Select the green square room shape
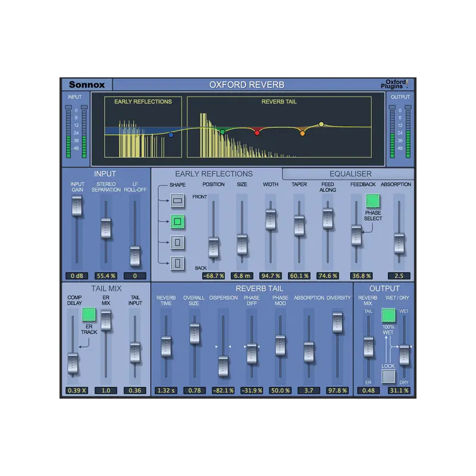Screen dimensions: 476x476 click(x=177, y=221)
